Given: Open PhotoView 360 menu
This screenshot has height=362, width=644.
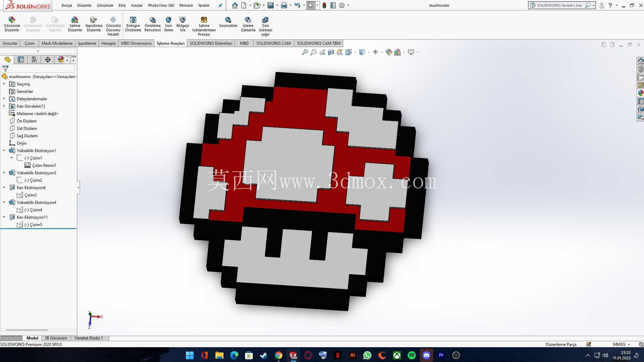Looking at the screenshot, I should [x=161, y=5].
